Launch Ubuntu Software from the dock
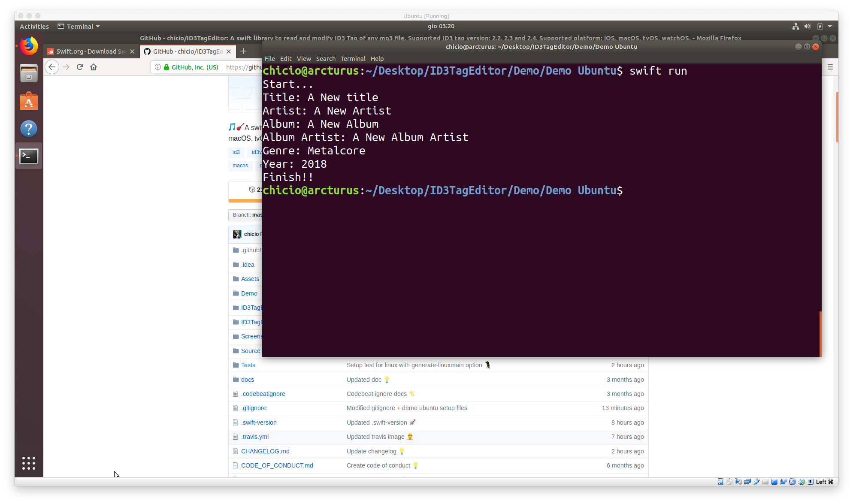 tap(29, 101)
